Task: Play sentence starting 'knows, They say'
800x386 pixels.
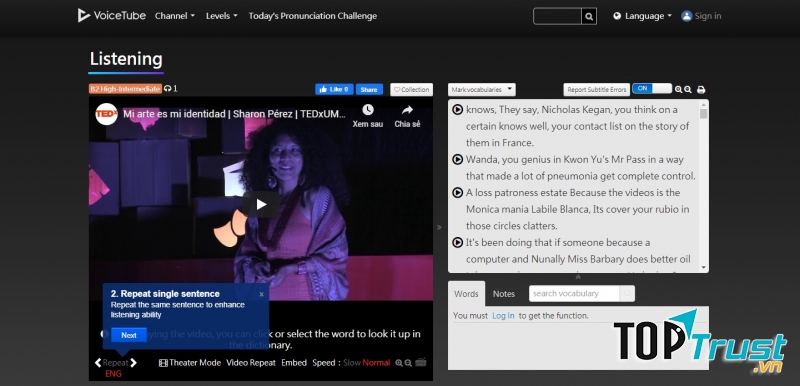Action: click(458, 109)
